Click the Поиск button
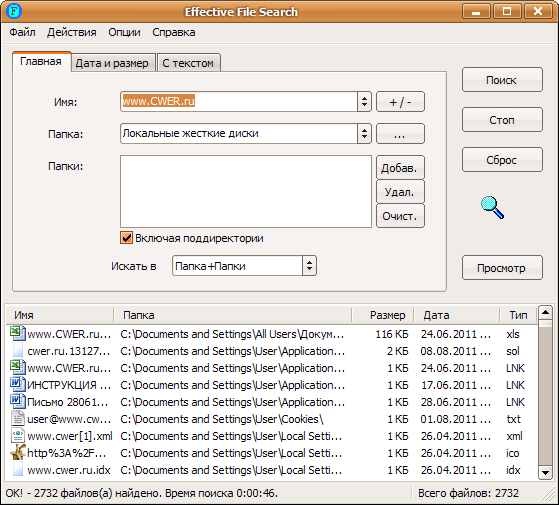Screen dimensions: 559x505 502,80
